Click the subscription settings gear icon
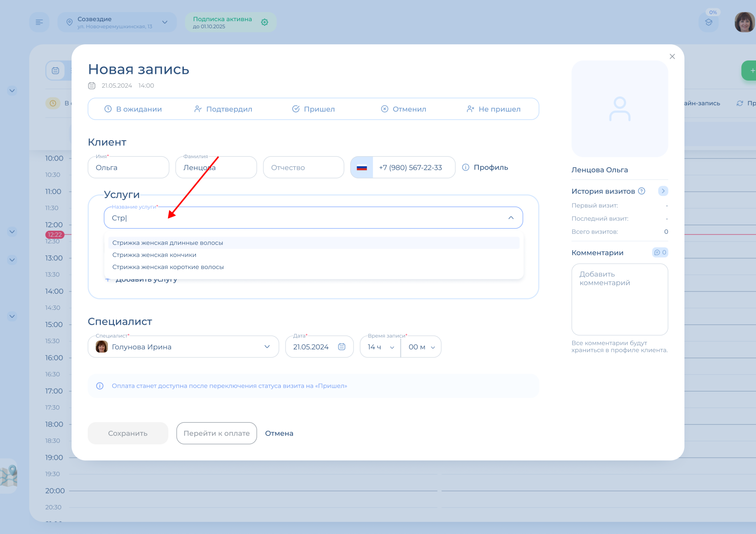This screenshot has height=534, width=756. [x=264, y=22]
